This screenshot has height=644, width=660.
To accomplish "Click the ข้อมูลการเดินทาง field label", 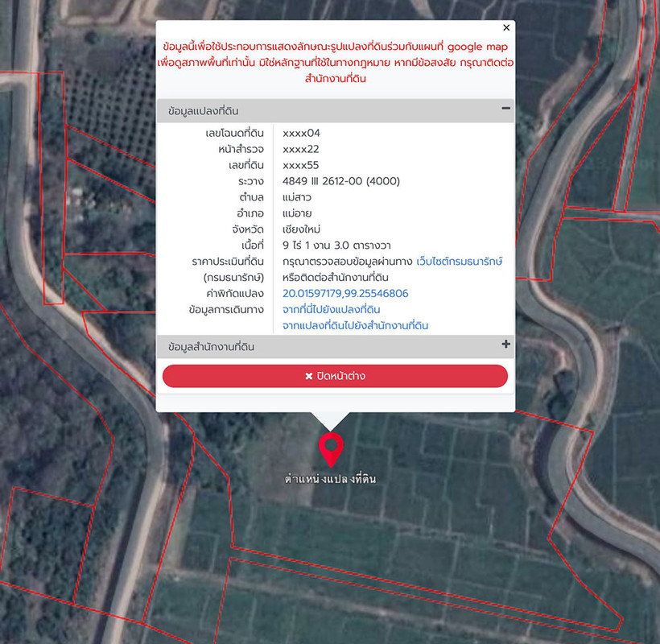I will [x=226, y=309].
